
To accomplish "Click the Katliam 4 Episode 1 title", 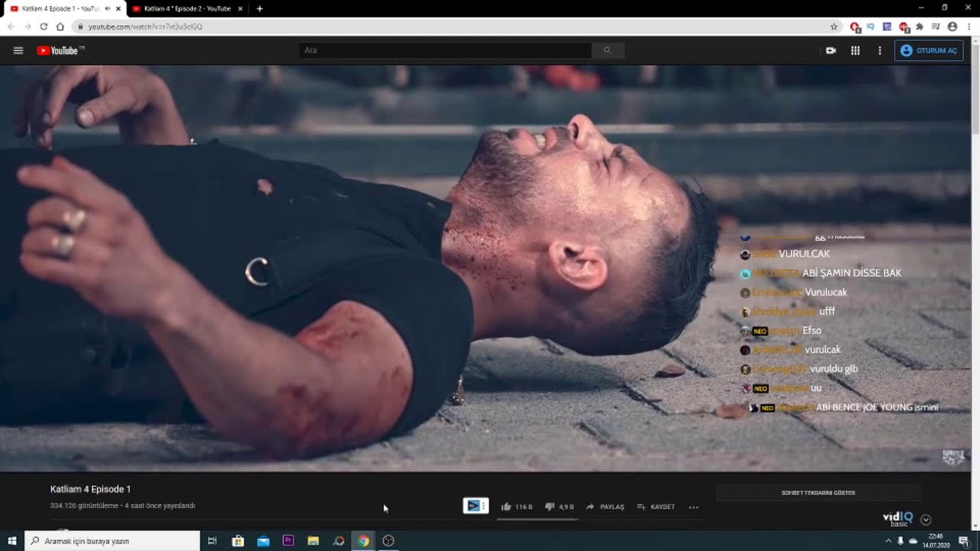I will pyautogui.click(x=90, y=489).
